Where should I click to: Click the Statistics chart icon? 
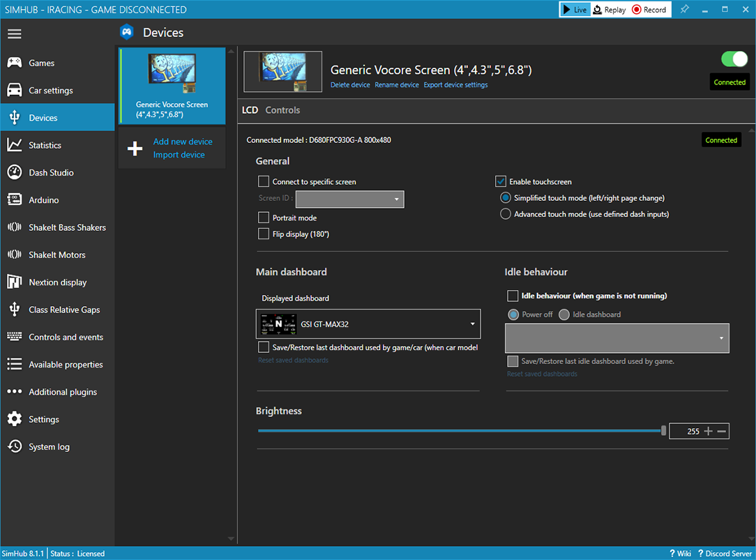(x=14, y=145)
